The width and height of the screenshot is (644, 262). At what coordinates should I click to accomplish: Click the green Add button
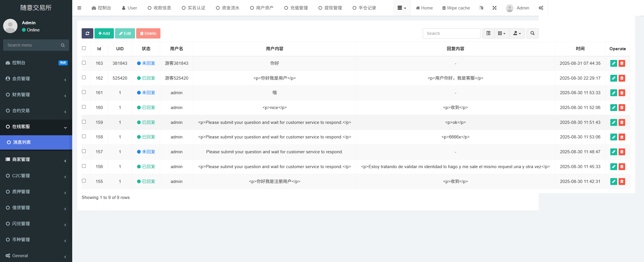coord(104,33)
